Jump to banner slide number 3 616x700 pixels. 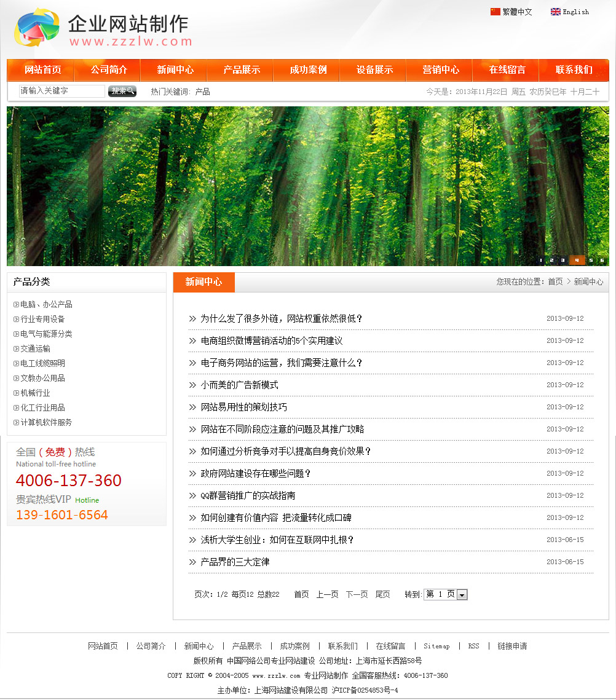point(562,260)
